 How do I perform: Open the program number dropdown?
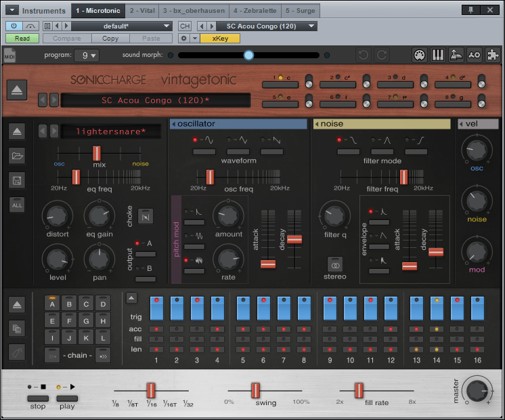coord(87,56)
